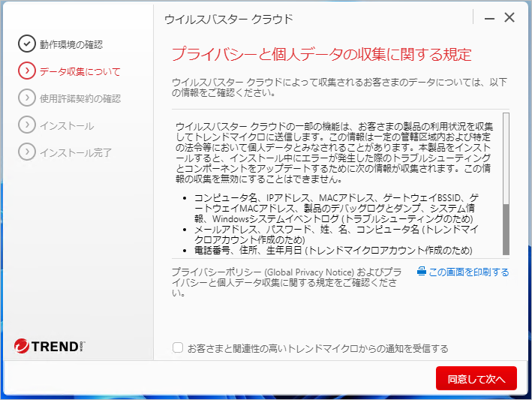Screen dimensions: 532x400
Task: Click the step icon beside インストール
Action: coord(27,125)
